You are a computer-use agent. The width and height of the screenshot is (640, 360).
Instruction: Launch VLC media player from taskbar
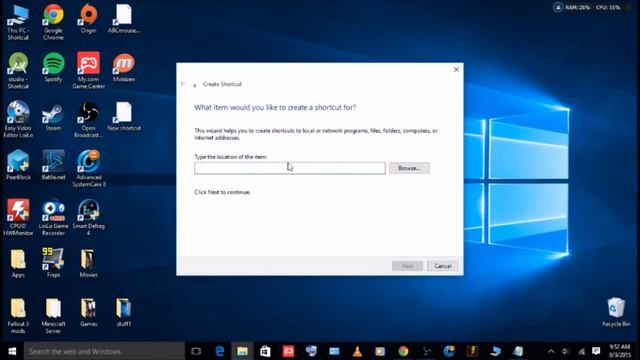tap(357, 351)
